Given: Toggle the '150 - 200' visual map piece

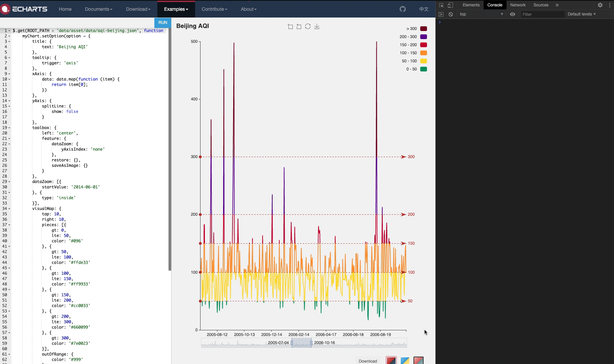Looking at the screenshot, I should [x=413, y=45].
